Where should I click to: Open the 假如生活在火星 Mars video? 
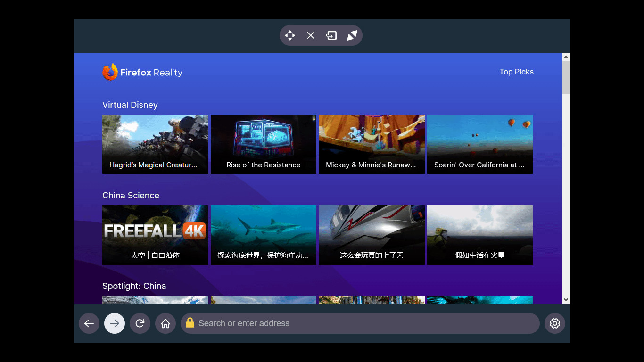click(480, 235)
